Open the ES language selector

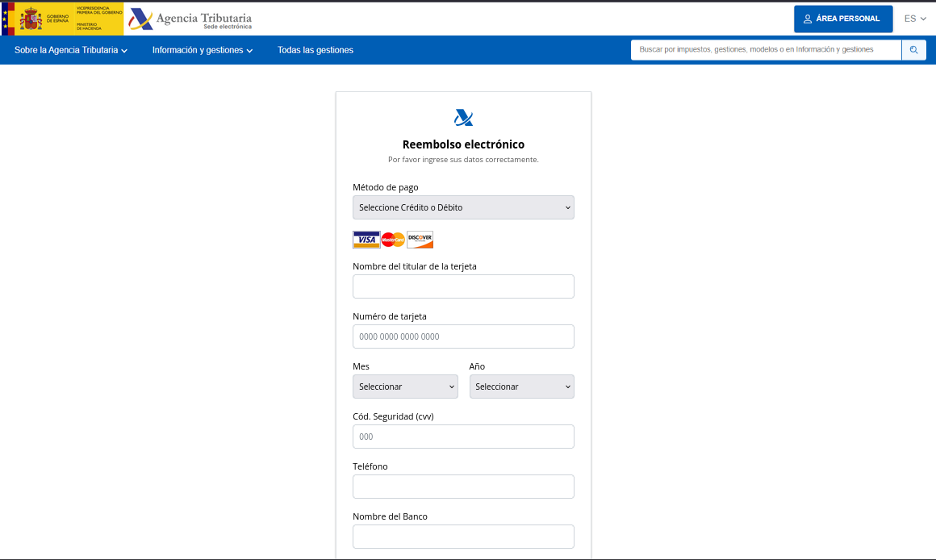[x=915, y=19]
